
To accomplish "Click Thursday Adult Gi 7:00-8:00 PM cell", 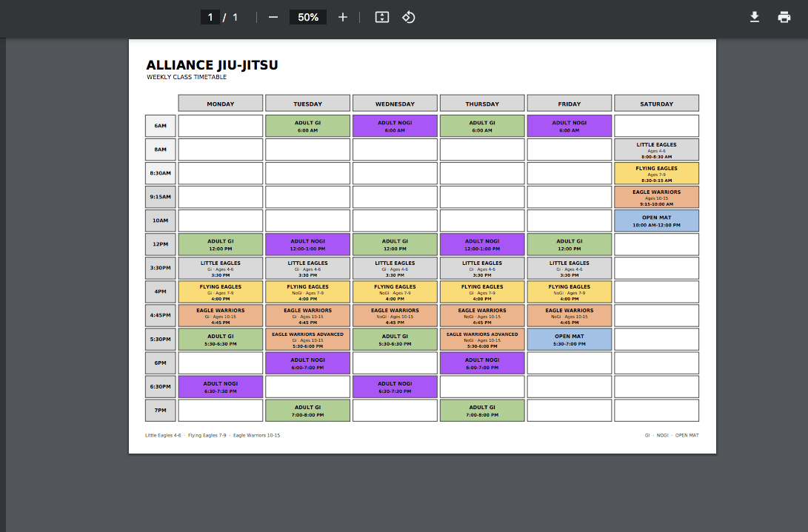I will [482, 411].
